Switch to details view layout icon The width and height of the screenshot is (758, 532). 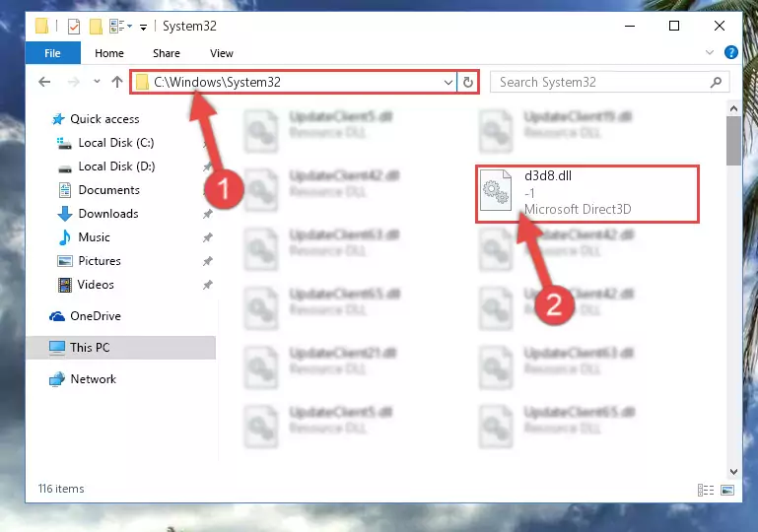coord(706,490)
